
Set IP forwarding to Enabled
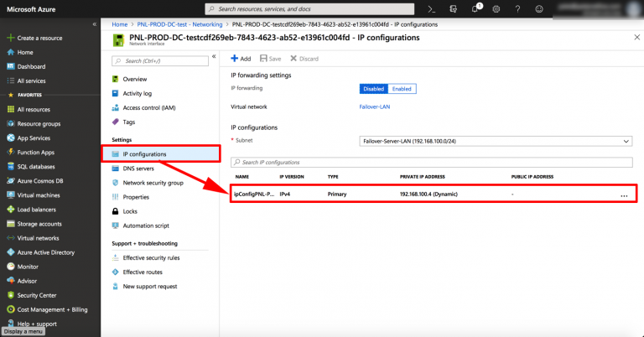[x=402, y=89]
